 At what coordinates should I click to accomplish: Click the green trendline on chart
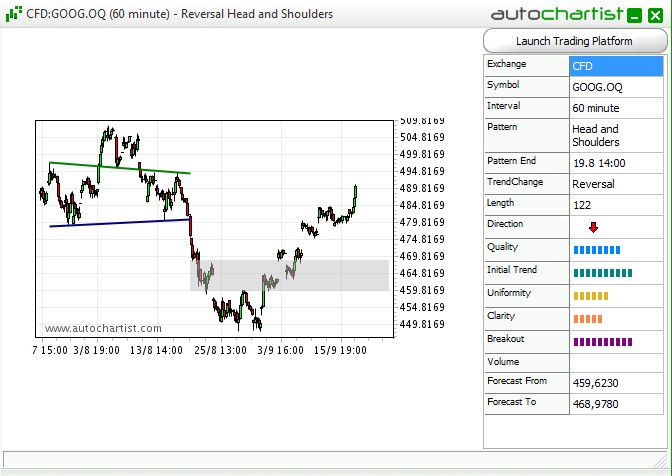coord(119,168)
